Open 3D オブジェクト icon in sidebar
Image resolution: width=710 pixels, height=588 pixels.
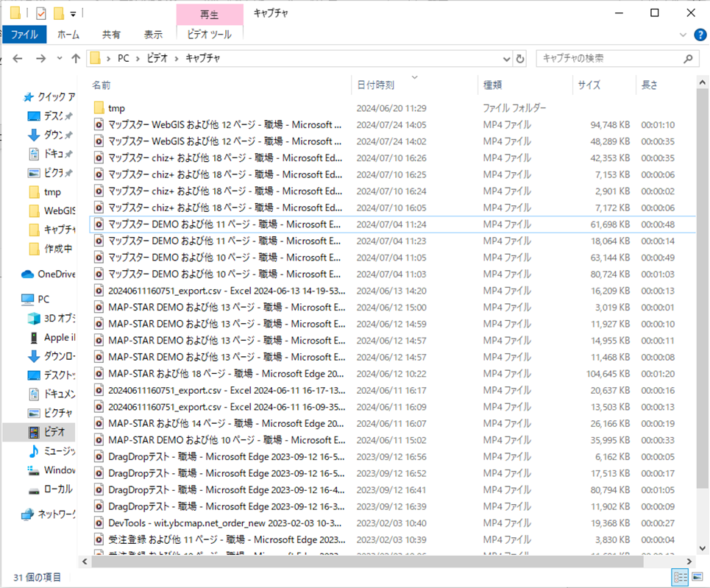click(x=34, y=319)
